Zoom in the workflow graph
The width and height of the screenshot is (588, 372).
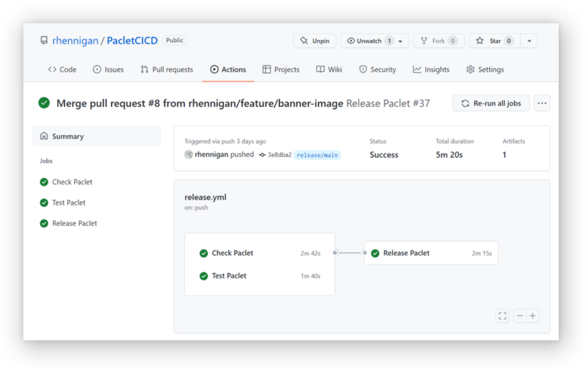(x=533, y=316)
